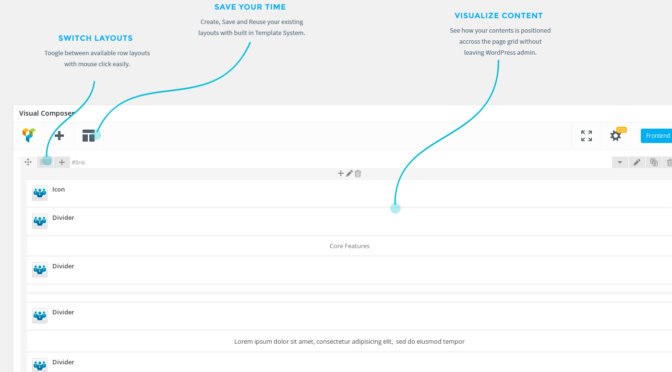Add a column with row plus button
The image size is (672, 372).
pyautogui.click(x=62, y=162)
